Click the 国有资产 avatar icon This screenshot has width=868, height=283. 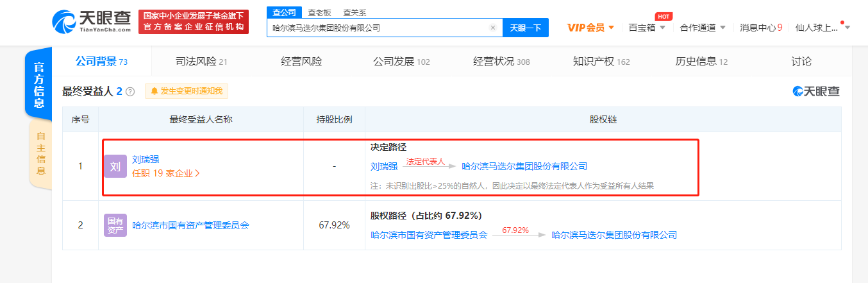[x=115, y=225]
